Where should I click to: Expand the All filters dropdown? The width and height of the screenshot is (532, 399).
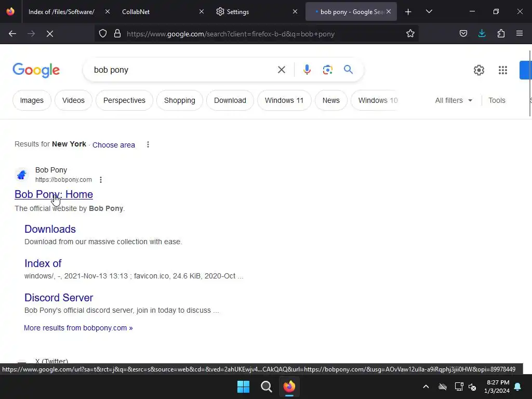454,100
